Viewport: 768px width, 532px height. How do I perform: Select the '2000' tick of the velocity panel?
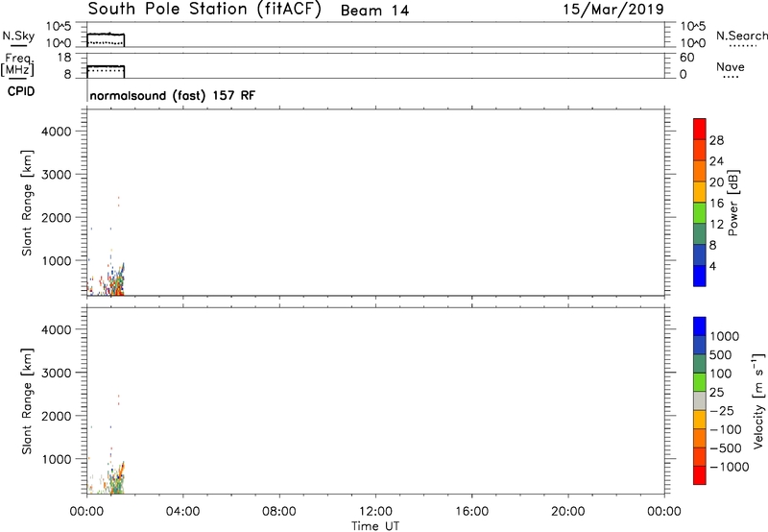click(x=57, y=416)
